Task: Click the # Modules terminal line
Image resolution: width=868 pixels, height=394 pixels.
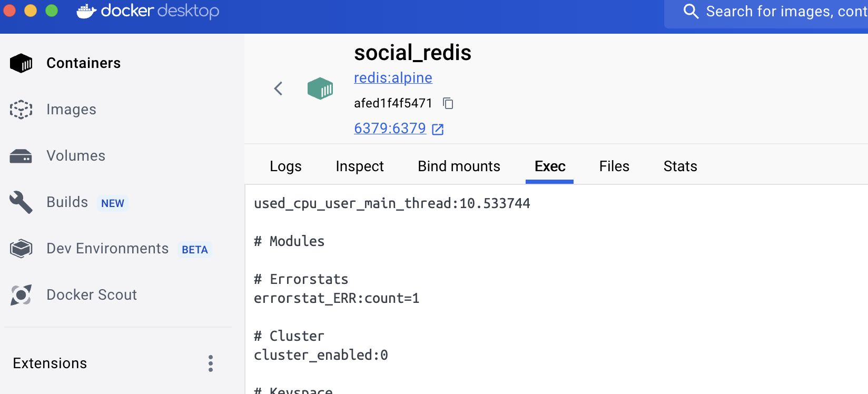Action: click(289, 241)
